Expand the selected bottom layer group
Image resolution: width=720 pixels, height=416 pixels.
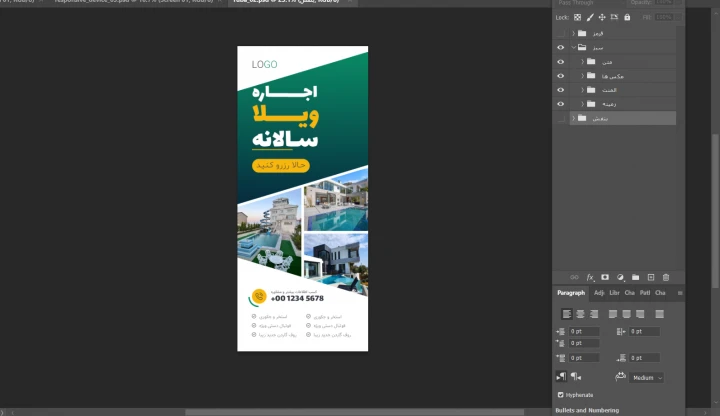coord(573,118)
